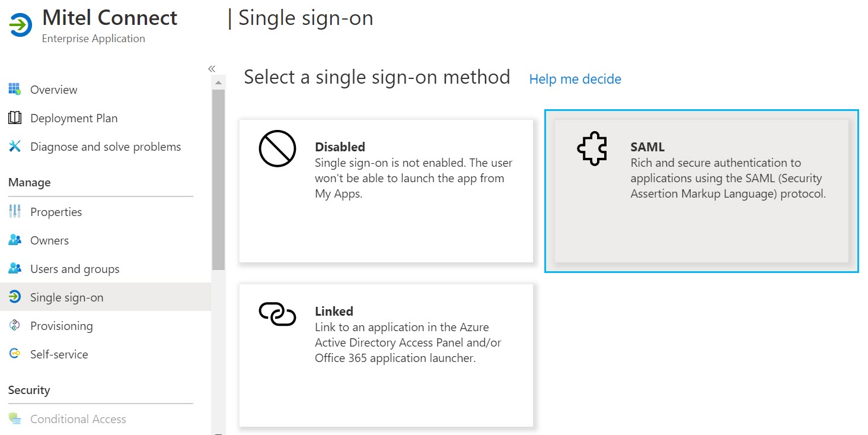Viewport: 868px width, 435px height.
Task: Click the sidebar scrollbar thumb
Action: pos(218,180)
